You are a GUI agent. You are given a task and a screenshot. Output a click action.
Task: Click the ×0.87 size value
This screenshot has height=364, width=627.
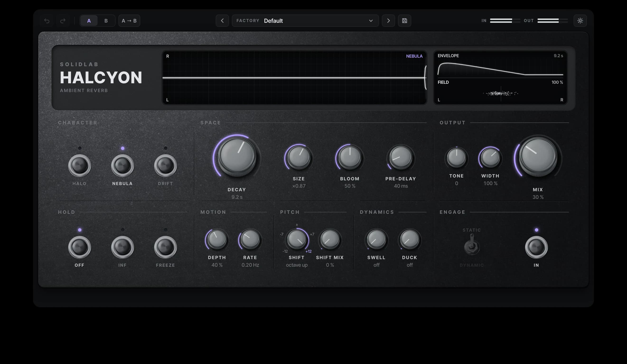299,186
